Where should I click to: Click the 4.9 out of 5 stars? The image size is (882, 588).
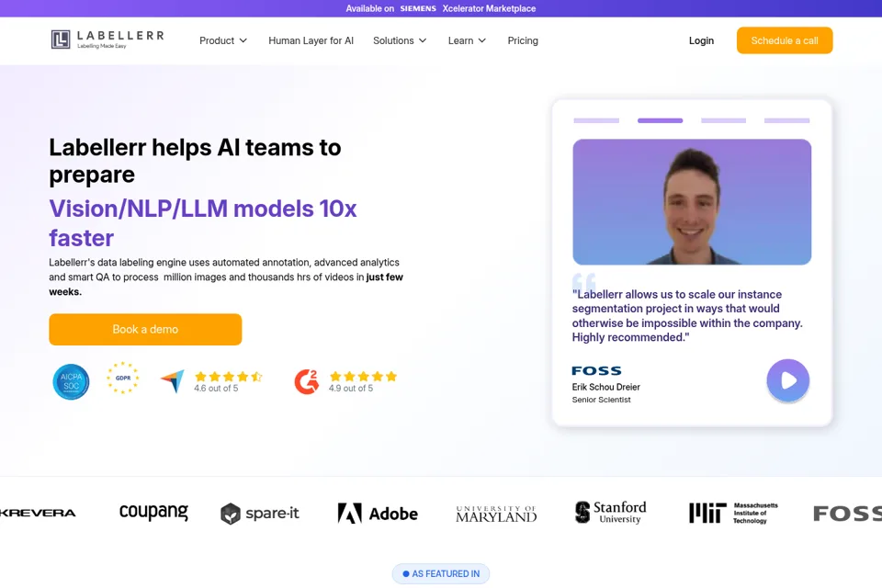[363, 377]
